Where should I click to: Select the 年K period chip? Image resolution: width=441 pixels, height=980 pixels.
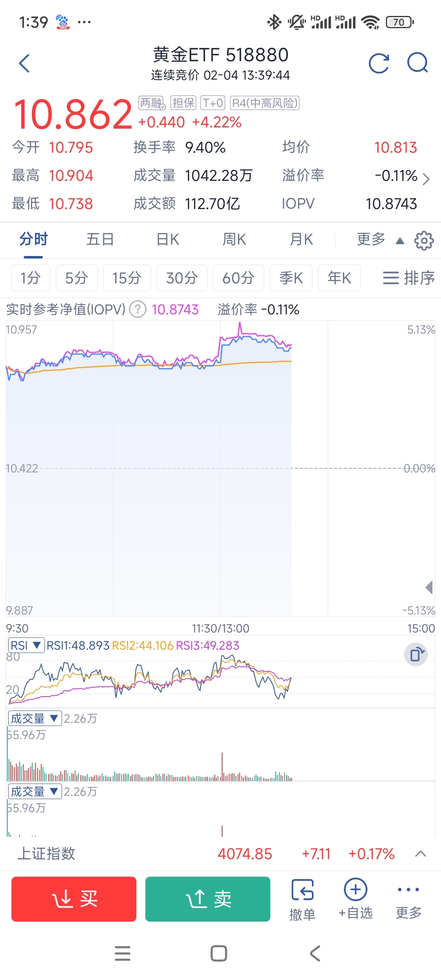339,278
